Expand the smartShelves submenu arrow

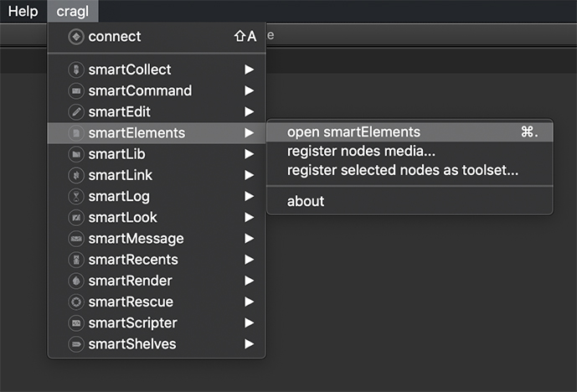point(249,344)
